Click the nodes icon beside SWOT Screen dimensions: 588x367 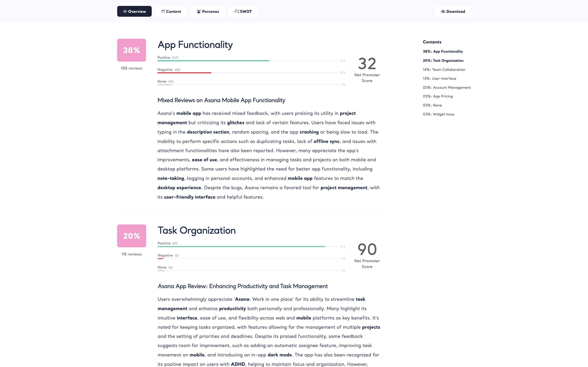237,11
